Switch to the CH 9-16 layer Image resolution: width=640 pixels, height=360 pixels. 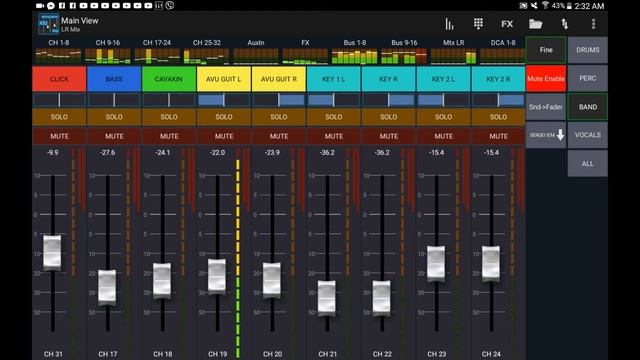coord(108,51)
